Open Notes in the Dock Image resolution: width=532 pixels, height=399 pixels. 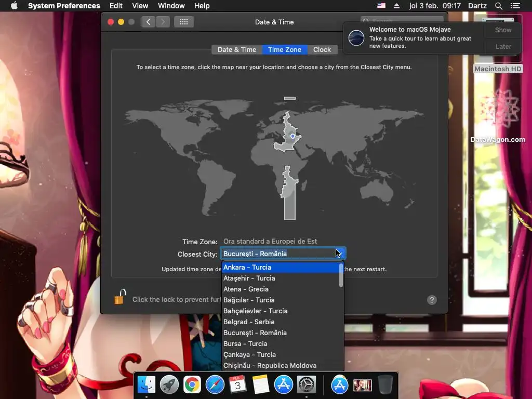261,385
